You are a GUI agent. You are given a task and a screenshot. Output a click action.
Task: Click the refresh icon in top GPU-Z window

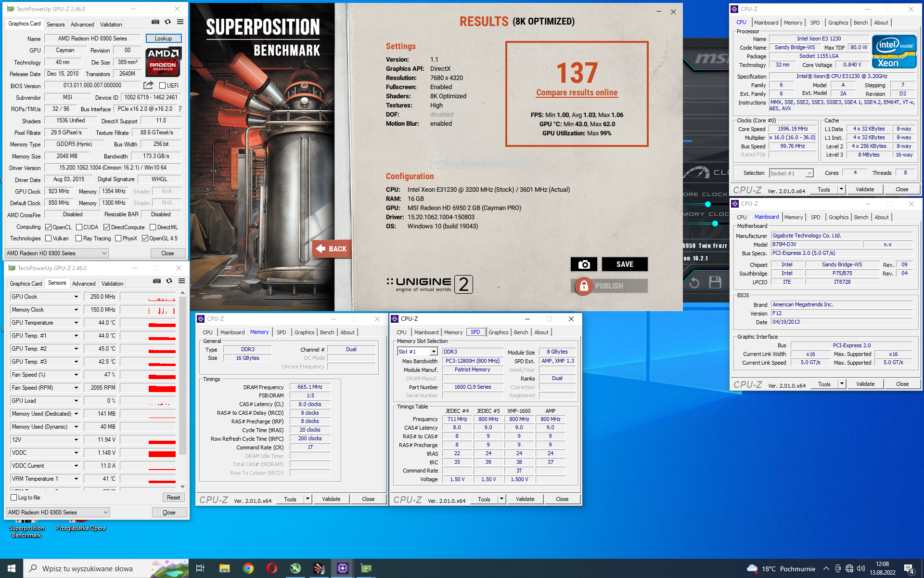click(x=167, y=22)
